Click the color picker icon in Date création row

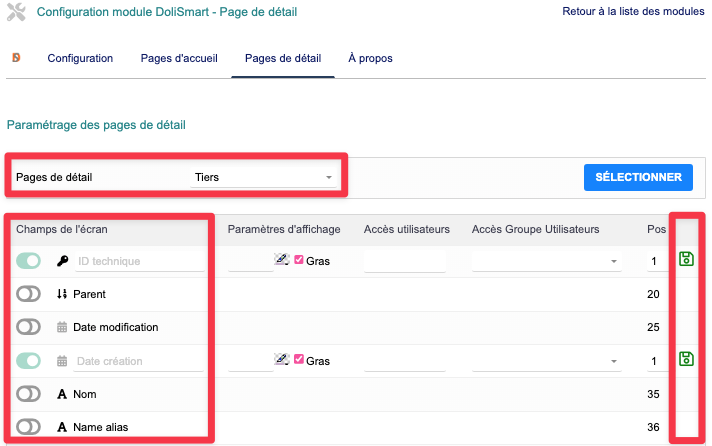tap(281, 360)
